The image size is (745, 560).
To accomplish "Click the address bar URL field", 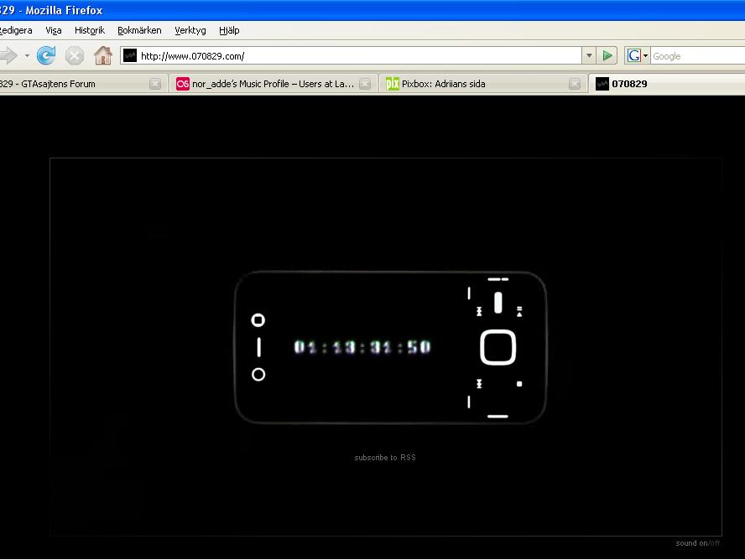I will coord(352,56).
